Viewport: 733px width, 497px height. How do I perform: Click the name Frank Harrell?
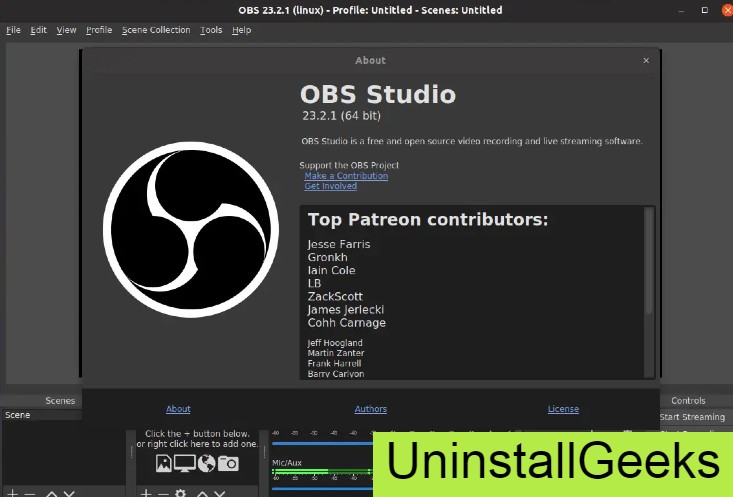pyautogui.click(x=334, y=363)
